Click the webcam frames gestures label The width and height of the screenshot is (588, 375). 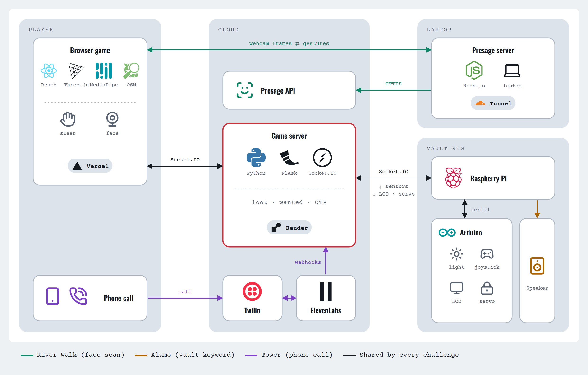[289, 43]
